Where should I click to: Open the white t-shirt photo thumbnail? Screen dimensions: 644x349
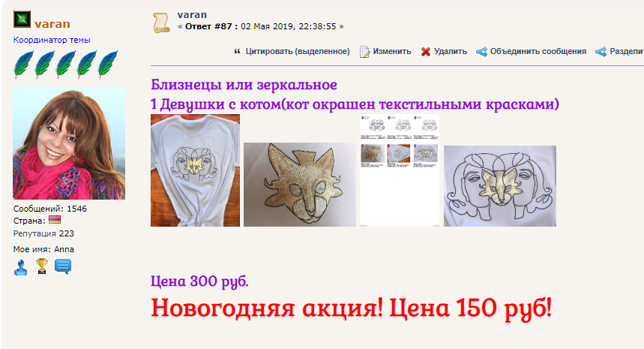195,170
